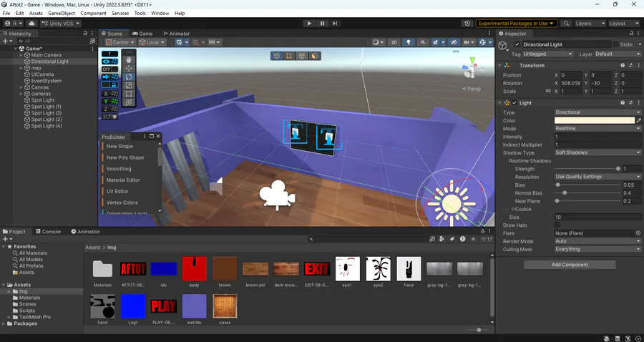
Task: Select the Rotate tool in scene toolbar
Action: point(129,77)
